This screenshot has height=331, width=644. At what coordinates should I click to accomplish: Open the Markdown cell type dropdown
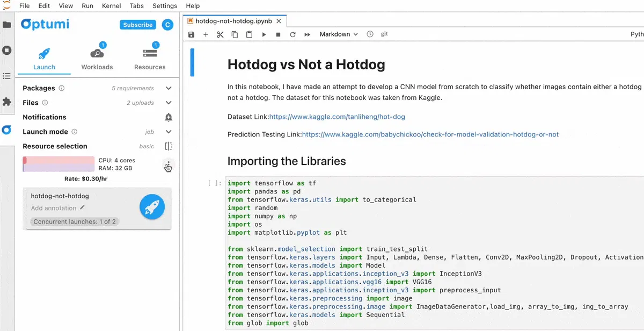(339, 34)
